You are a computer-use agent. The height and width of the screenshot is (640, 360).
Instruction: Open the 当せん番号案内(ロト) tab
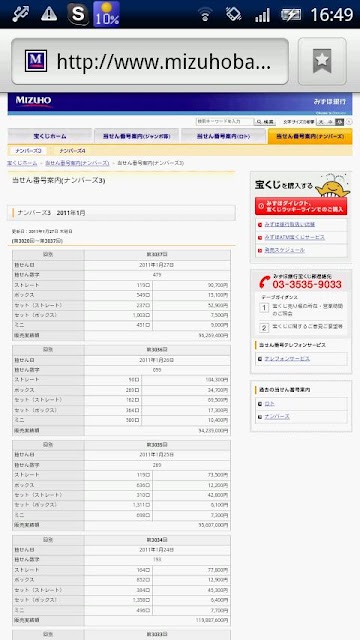(223, 136)
